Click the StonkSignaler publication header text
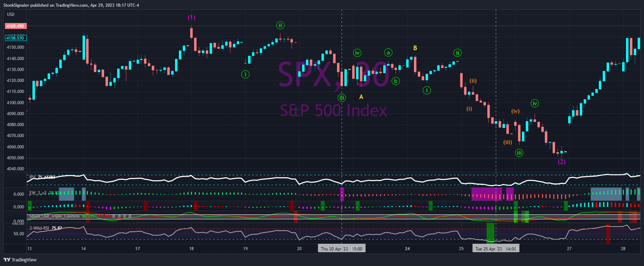Screen dimensions: 644x266 pos(71,5)
